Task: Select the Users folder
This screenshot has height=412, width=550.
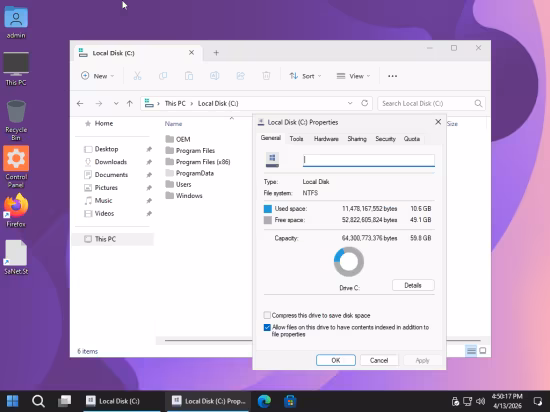Action: click(x=179, y=184)
